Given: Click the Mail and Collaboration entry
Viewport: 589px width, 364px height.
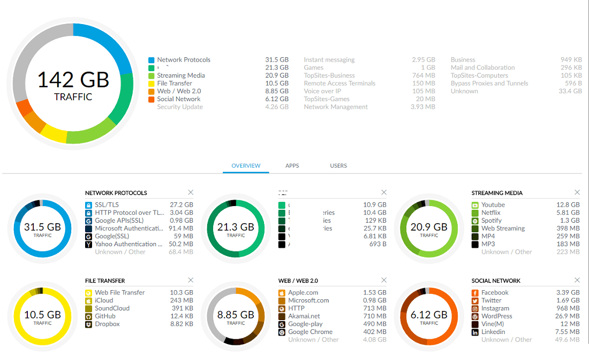Looking at the screenshot, I should 482,67.
